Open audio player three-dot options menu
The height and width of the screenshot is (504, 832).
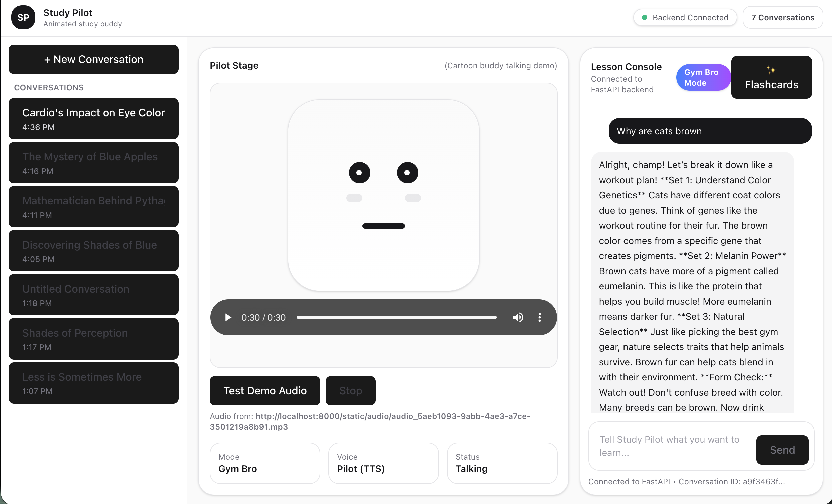539,317
